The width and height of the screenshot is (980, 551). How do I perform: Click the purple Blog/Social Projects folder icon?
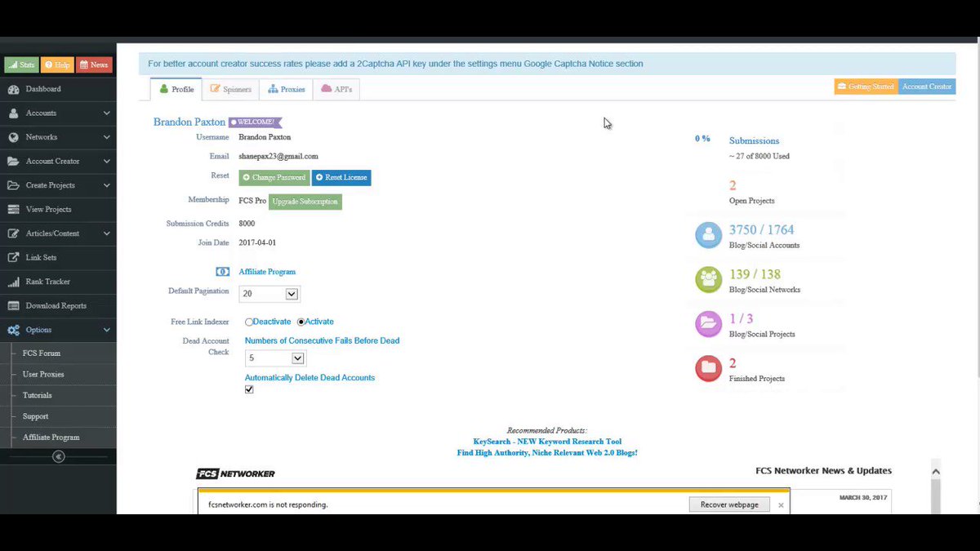708,324
